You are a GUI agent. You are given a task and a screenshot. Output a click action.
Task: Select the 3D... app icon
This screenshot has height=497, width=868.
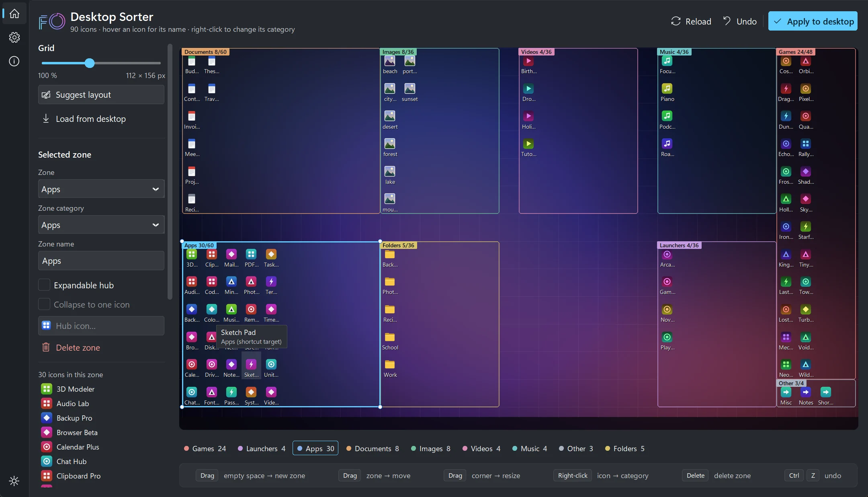[192, 259]
